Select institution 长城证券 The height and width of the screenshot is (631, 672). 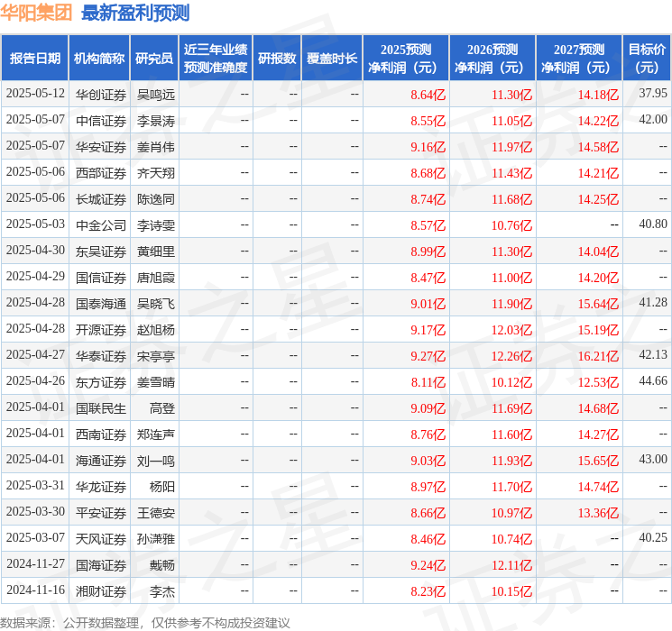click(x=101, y=199)
